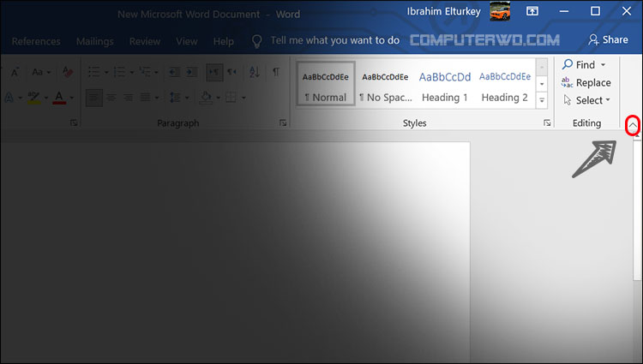Viewport: 643px width, 364px height.
Task: Switch to the References tab
Action: click(36, 41)
